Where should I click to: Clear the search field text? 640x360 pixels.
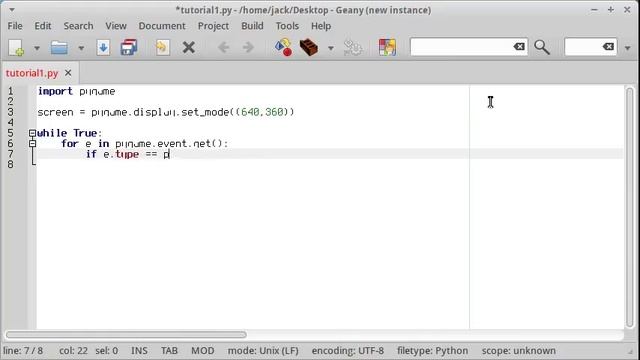pos(519,47)
